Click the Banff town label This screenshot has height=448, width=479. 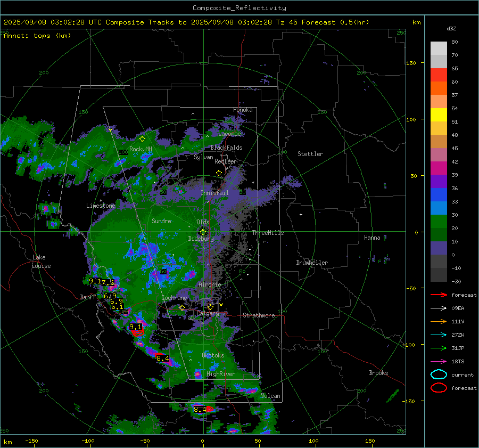tap(88, 297)
